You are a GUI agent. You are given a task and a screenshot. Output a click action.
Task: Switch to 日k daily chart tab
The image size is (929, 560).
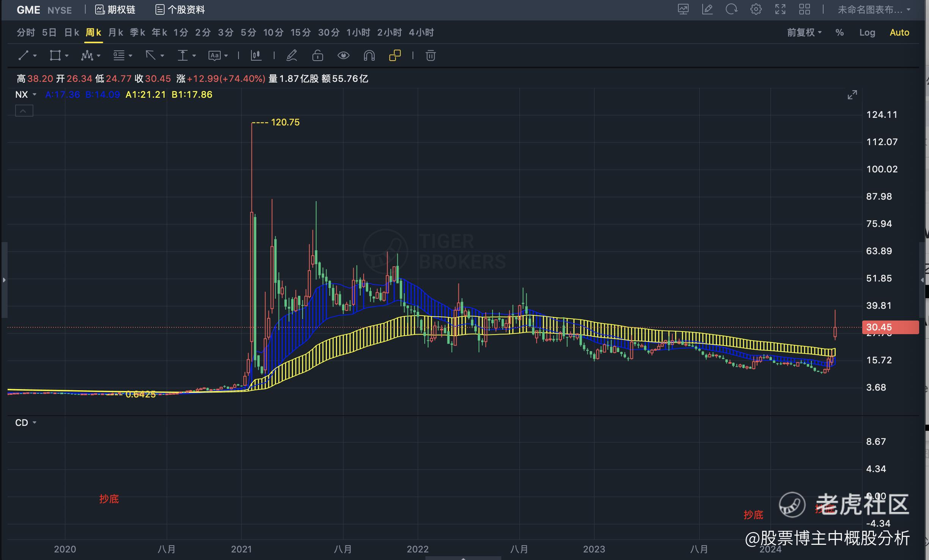tap(71, 33)
